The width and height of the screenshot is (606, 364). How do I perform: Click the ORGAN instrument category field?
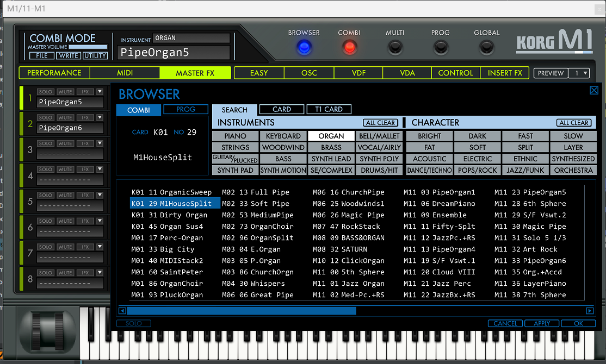click(191, 38)
